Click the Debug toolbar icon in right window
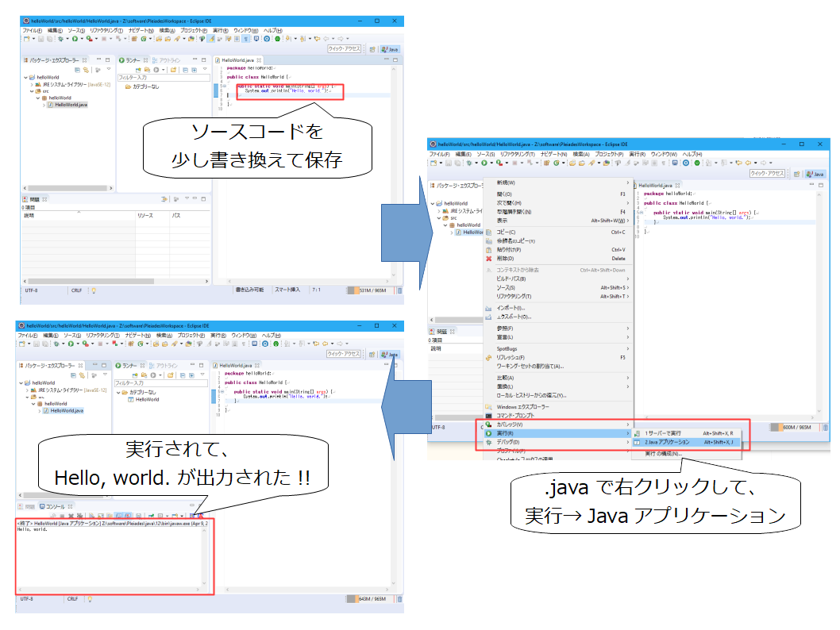The width and height of the screenshot is (840, 630). click(x=469, y=163)
